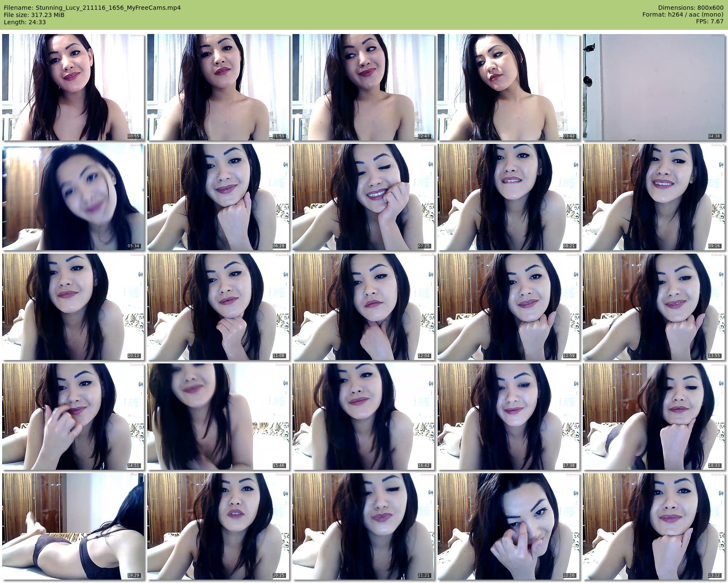Choose the frame stamped 11:08
This screenshot has height=583, width=728.
point(218,307)
